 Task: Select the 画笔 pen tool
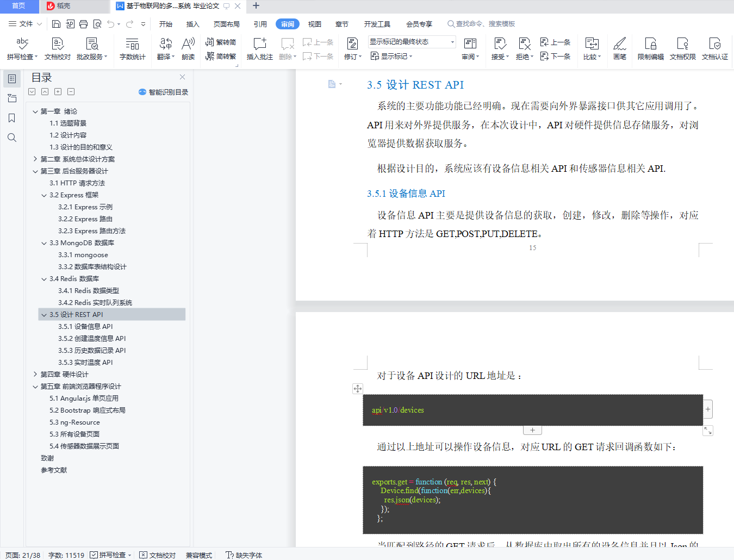(x=620, y=48)
